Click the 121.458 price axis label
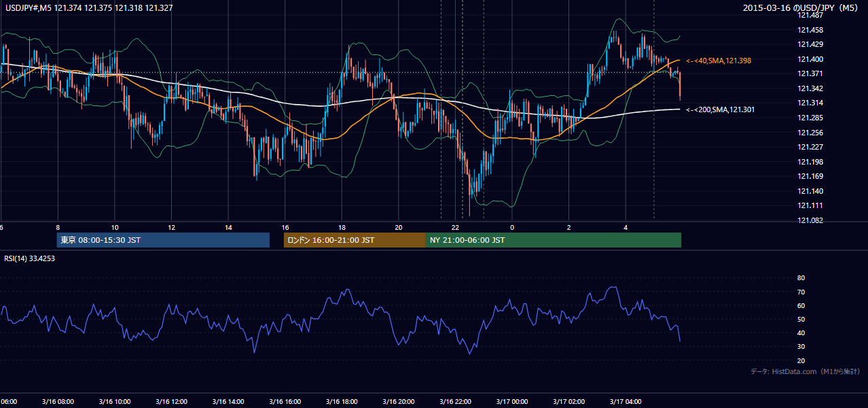868x408 pixels. pos(809,30)
